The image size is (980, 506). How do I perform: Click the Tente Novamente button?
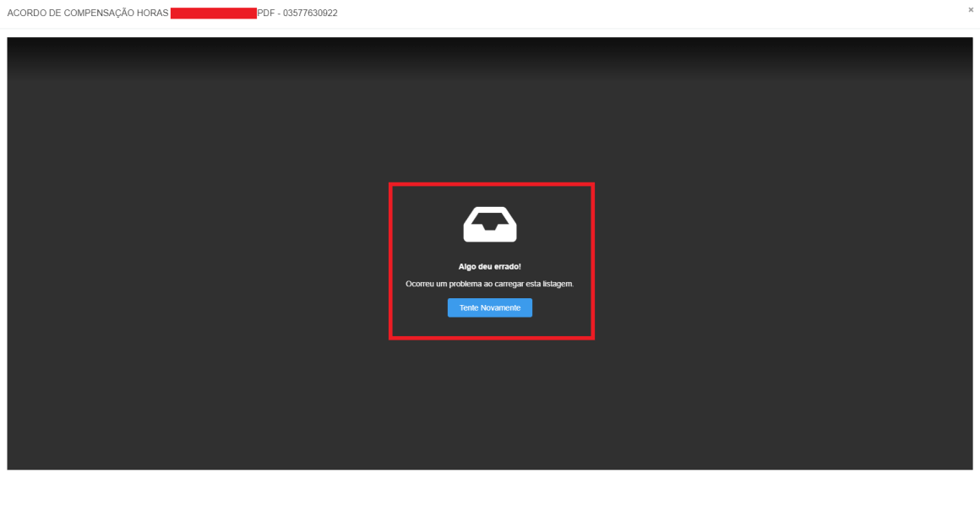[489, 307]
